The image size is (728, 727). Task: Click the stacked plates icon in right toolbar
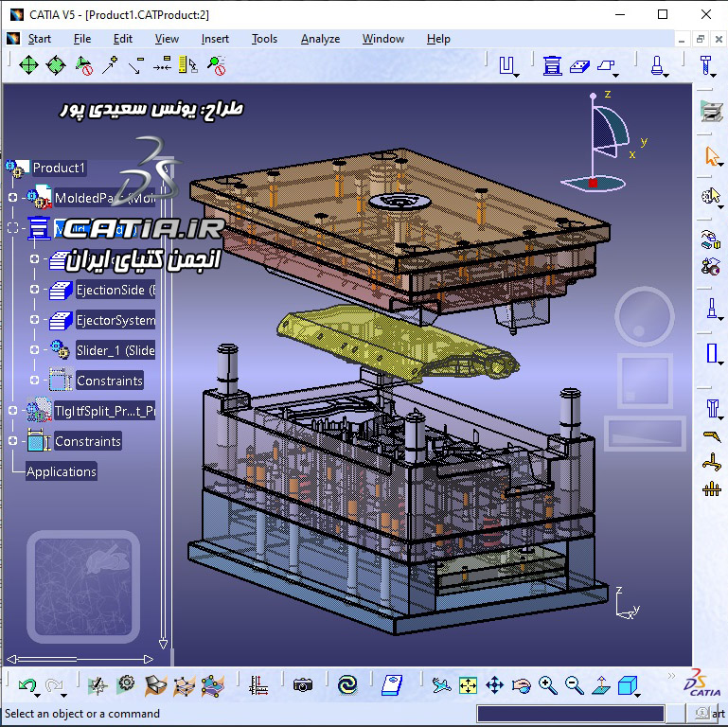[x=711, y=112]
